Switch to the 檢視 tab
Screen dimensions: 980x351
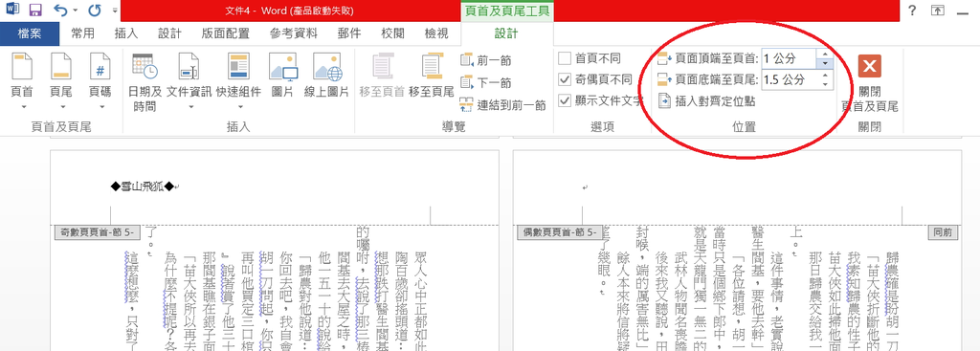coord(436,33)
